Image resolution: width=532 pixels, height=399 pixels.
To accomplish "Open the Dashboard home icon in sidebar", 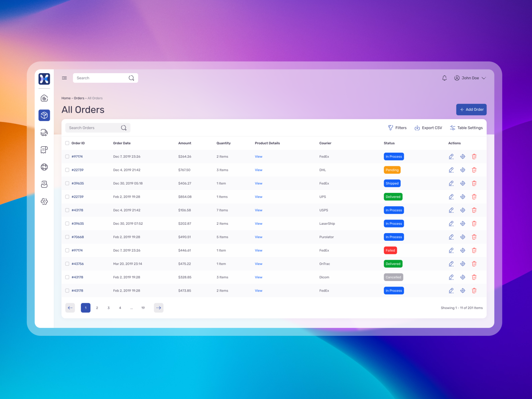I will pyautogui.click(x=44, y=98).
